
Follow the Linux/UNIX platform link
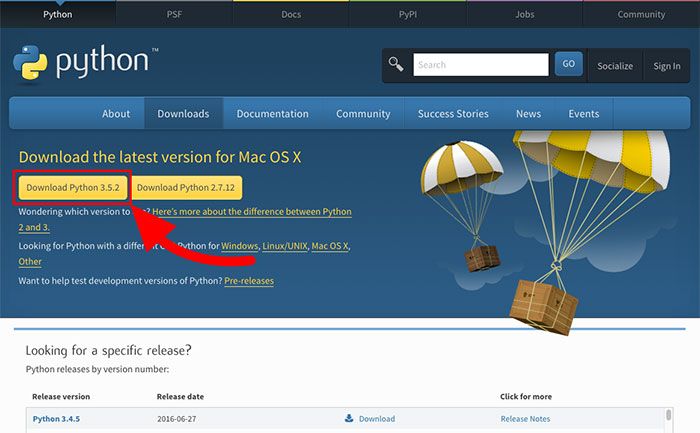point(285,246)
